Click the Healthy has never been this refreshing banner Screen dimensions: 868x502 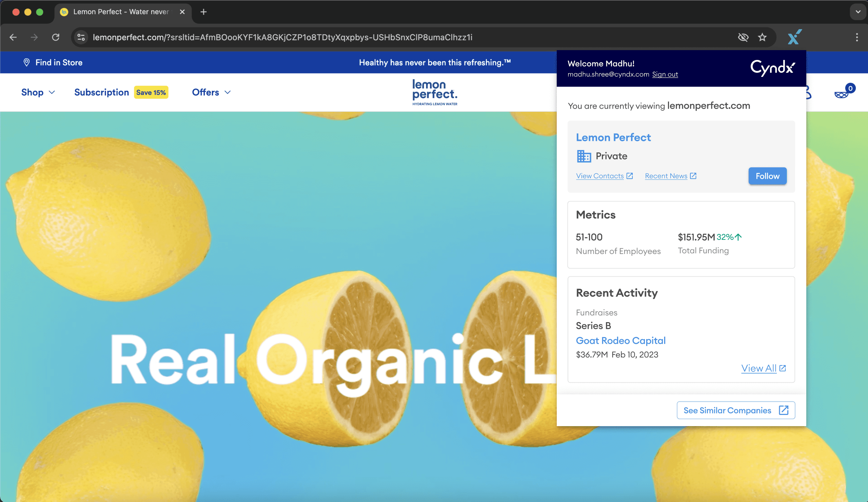435,62
